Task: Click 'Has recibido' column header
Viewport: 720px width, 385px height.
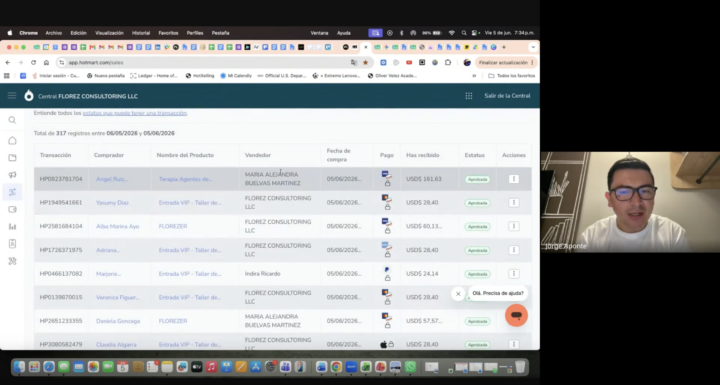Action: pos(422,155)
